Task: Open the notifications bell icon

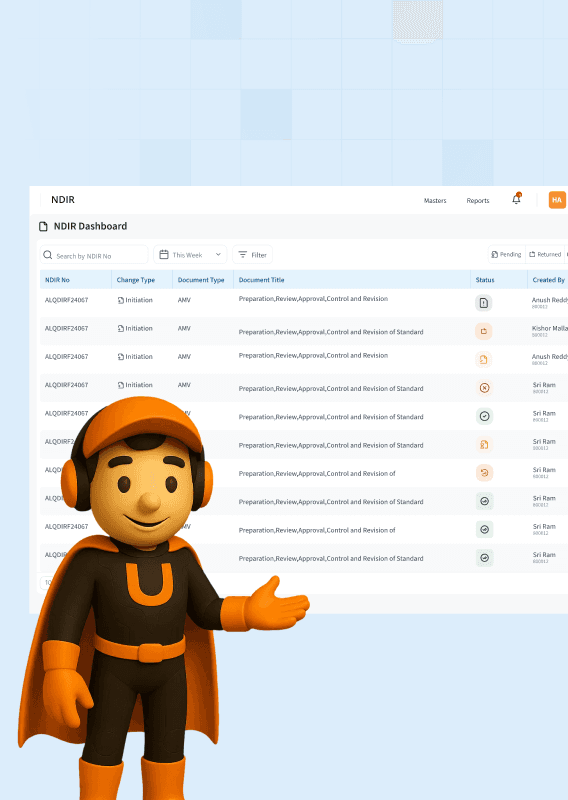Action: point(516,199)
